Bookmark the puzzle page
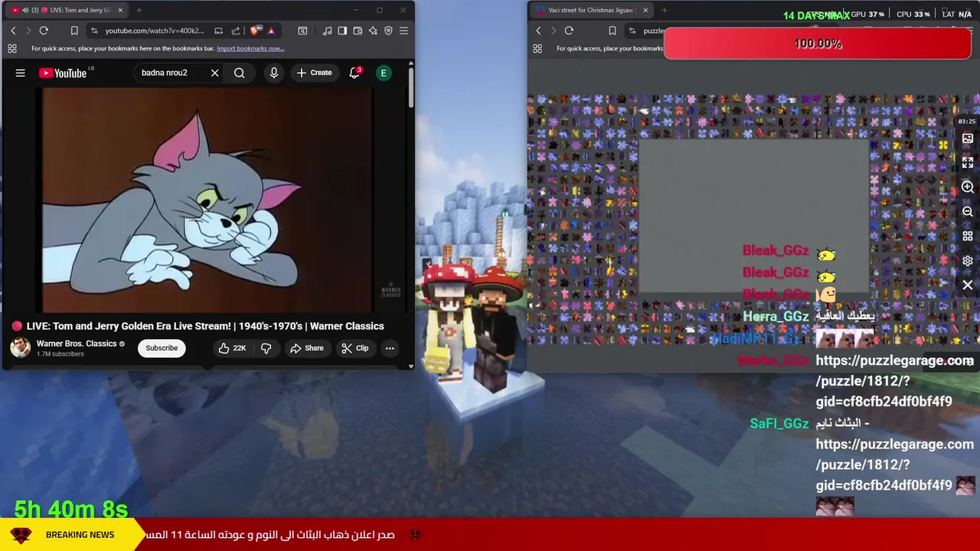This screenshot has width=980, height=551. [612, 31]
